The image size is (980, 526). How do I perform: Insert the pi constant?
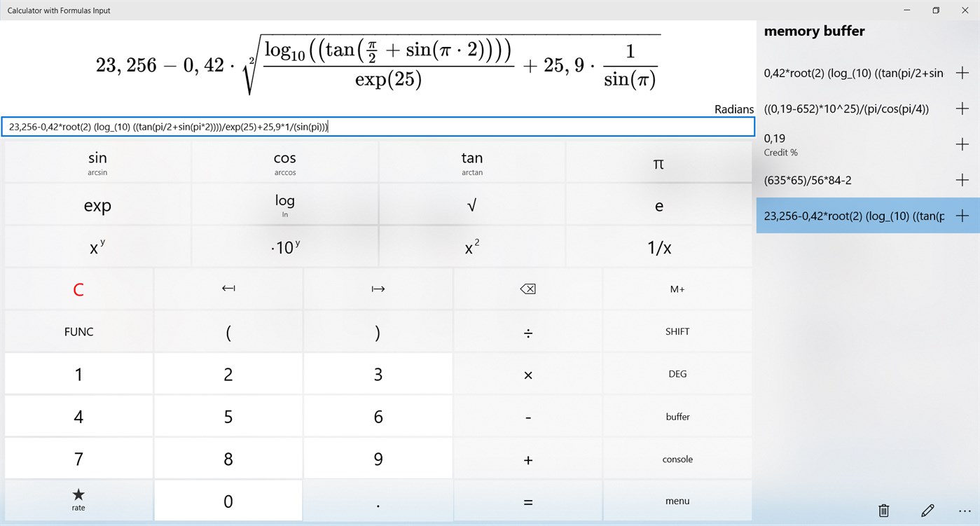pos(658,163)
